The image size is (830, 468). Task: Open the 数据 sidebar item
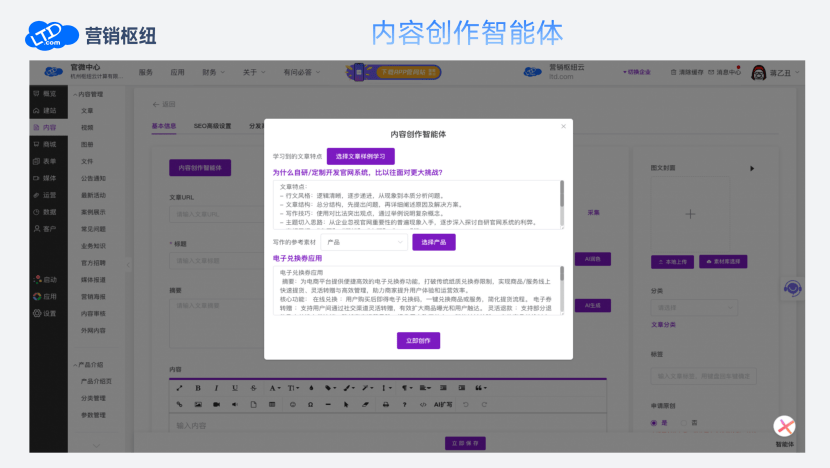pyautogui.click(x=43, y=212)
